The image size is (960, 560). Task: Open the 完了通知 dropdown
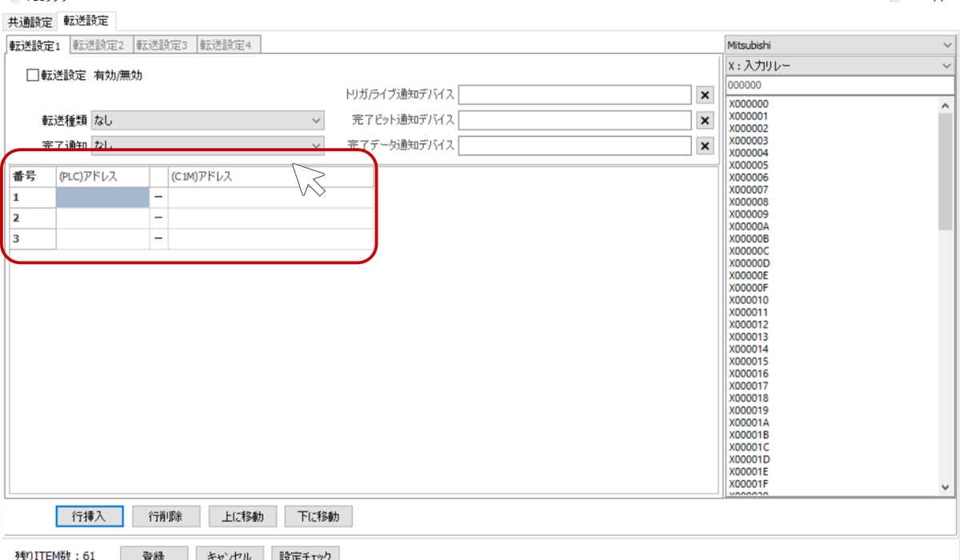(x=208, y=145)
